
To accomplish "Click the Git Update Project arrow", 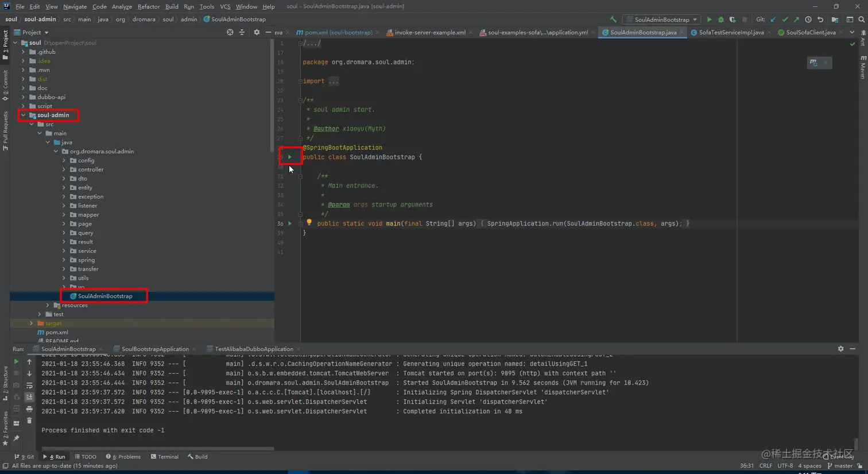I will pos(773,20).
